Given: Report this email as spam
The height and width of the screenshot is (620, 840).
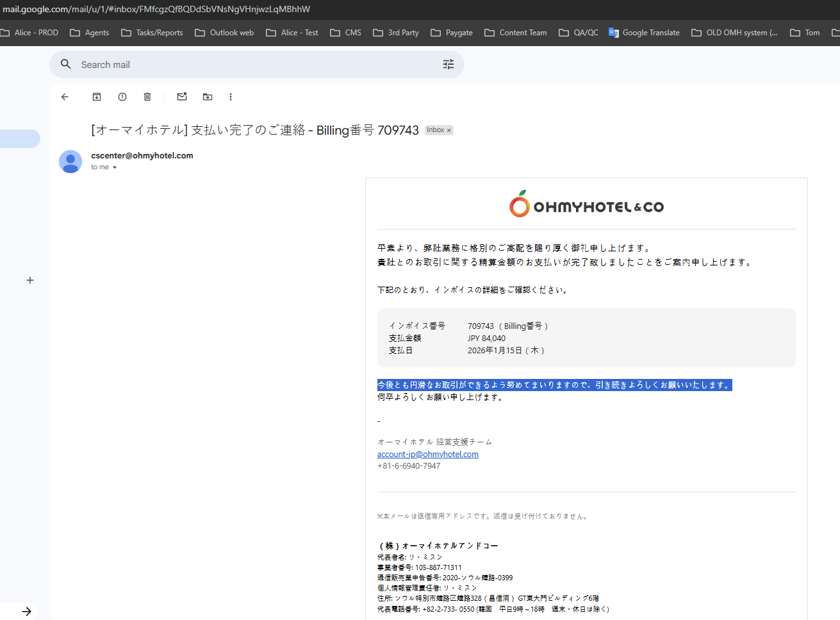Looking at the screenshot, I should click(x=122, y=97).
